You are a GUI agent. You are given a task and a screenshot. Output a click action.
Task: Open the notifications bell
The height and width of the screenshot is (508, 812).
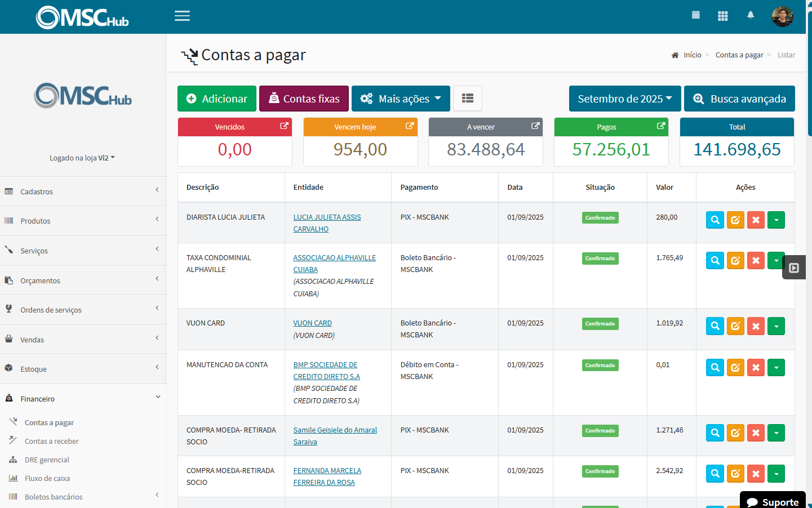(751, 15)
